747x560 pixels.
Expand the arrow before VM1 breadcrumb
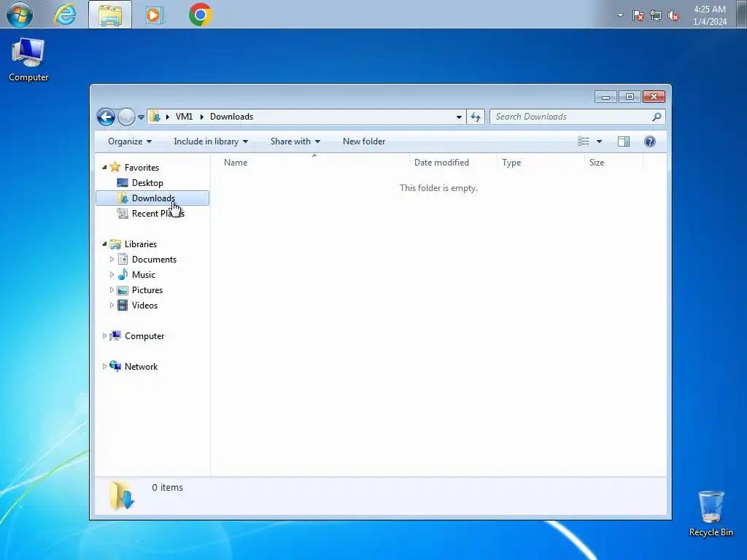(x=168, y=117)
